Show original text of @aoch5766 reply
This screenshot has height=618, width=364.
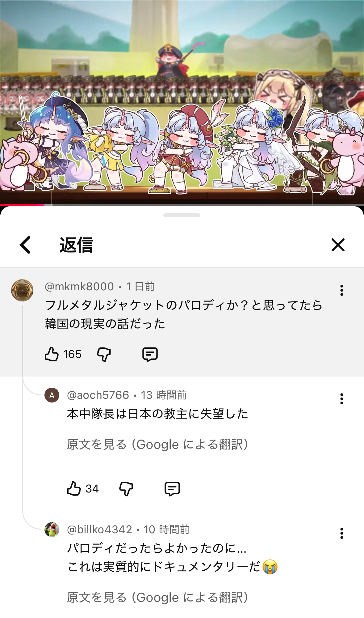click(158, 445)
